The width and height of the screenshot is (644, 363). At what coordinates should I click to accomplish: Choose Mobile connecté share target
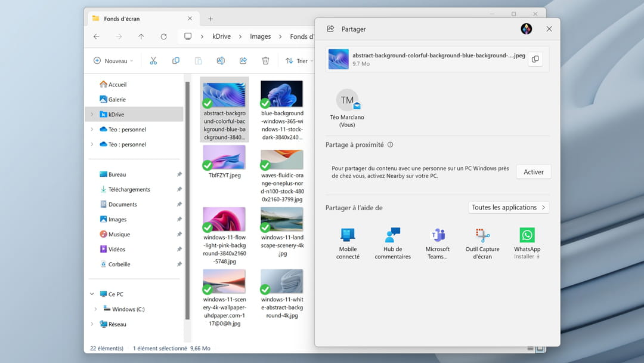[x=348, y=244]
